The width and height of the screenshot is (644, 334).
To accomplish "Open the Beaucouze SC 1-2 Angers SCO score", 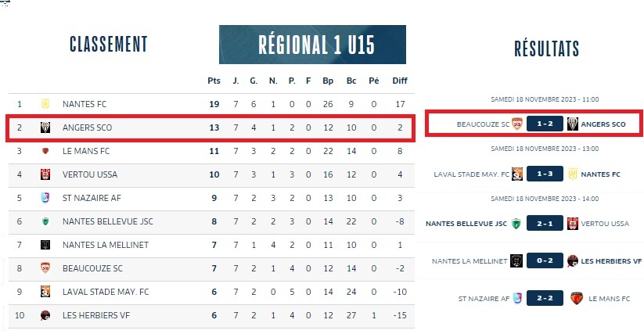I will pyautogui.click(x=545, y=124).
